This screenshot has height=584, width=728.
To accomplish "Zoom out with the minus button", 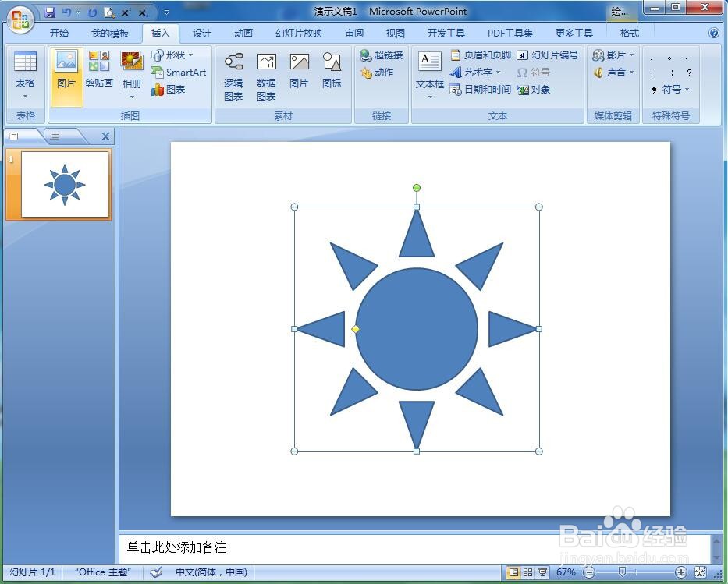I will tap(588, 572).
